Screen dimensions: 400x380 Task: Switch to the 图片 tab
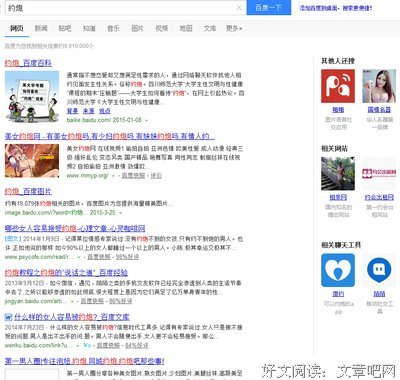click(137, 28)
